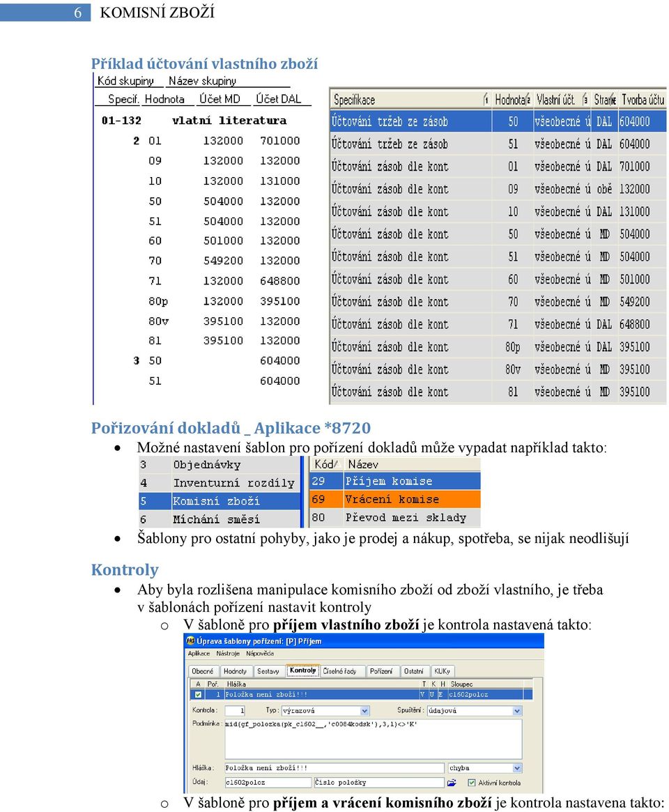This screenshot has width=669, height=812.
Task: Select the 01-132 vlatní literatura group row
Action: click(x=194, y=120)
